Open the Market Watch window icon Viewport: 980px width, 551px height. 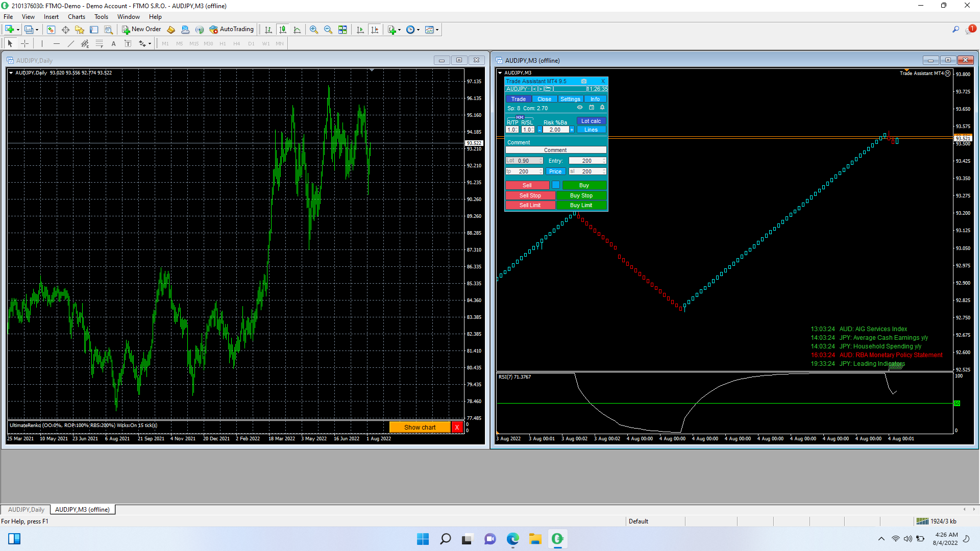[x=51, y=30]
